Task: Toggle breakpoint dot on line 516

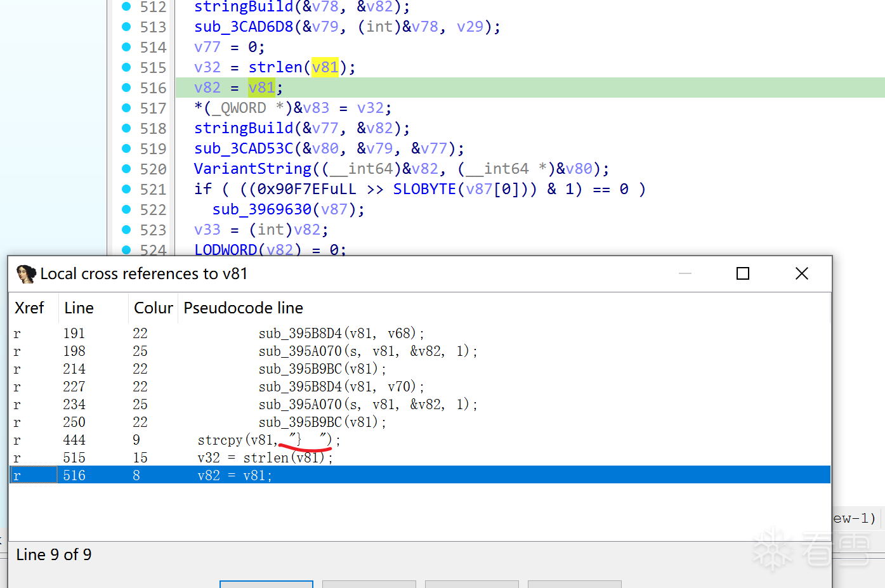Action: [126, 88]
